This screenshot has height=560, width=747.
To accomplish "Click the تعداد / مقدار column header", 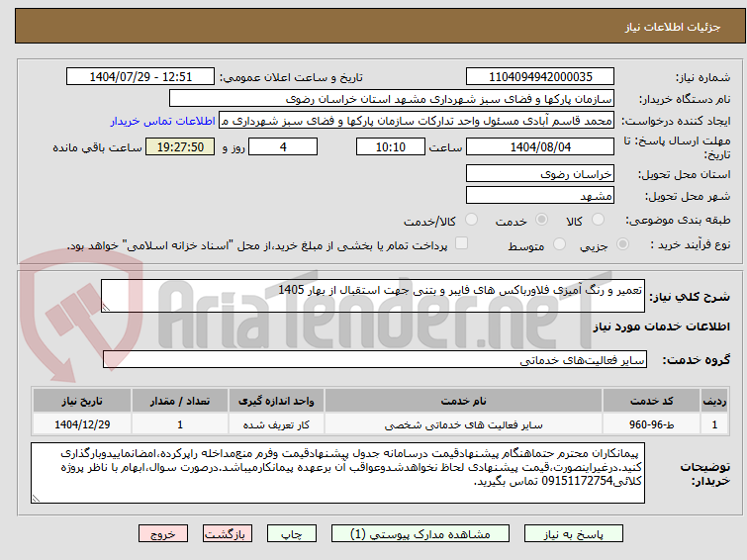I will click(x=180, y=401).
